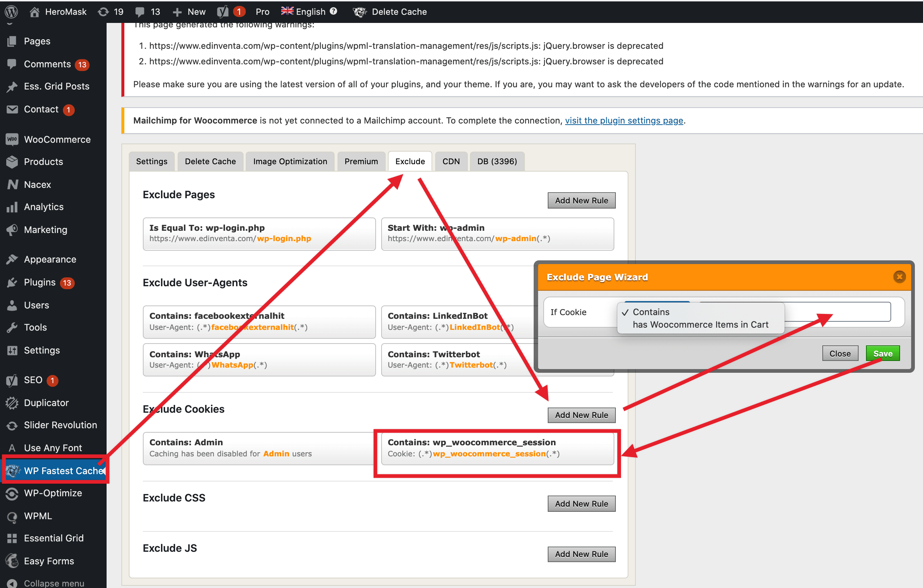This screenshot has height=588, width=923.
Task: Open Comments icon in sidebar
Action: pos(12,64)
